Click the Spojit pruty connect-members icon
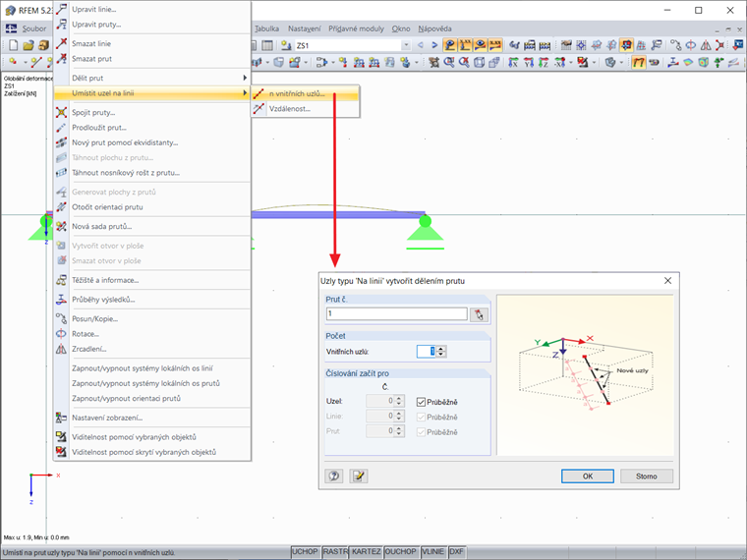 pos(62,112)
